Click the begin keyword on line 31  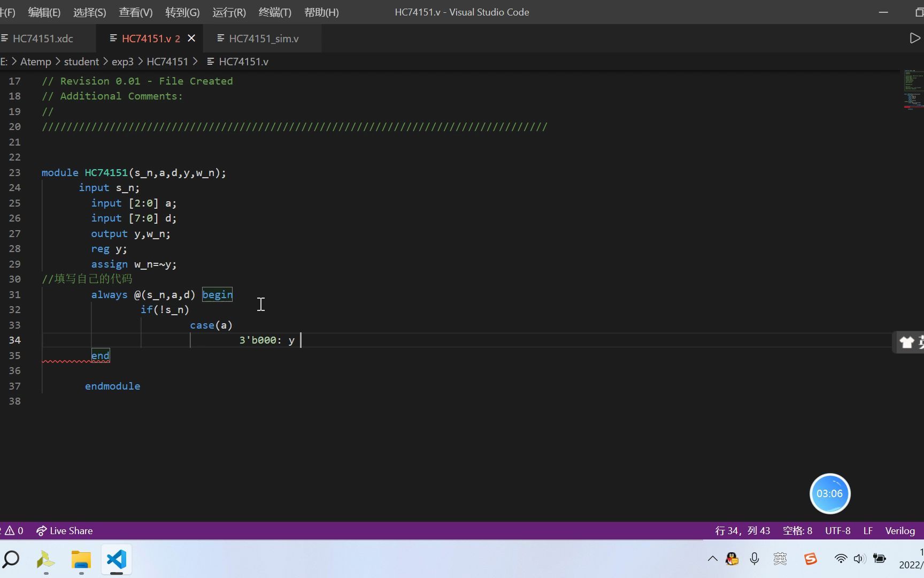pos(217,295)
